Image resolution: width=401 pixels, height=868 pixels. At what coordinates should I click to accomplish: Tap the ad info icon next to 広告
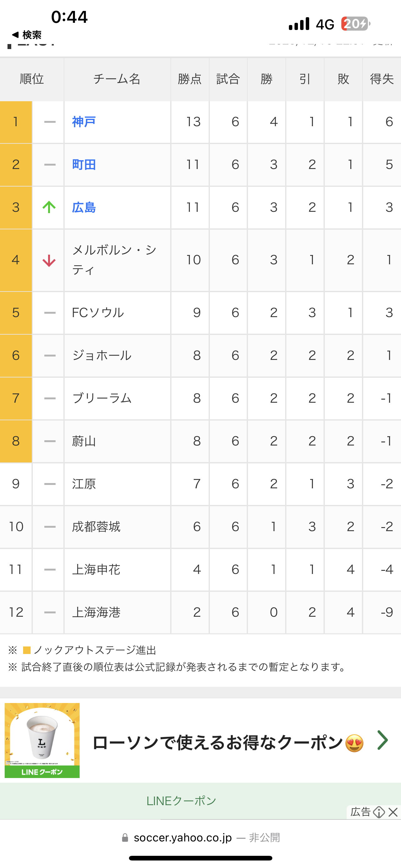pyautogui.click(x=379, y=812)
